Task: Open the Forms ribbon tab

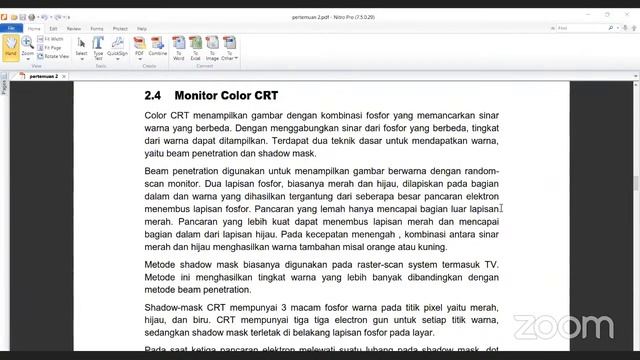Action: point(97,29)
